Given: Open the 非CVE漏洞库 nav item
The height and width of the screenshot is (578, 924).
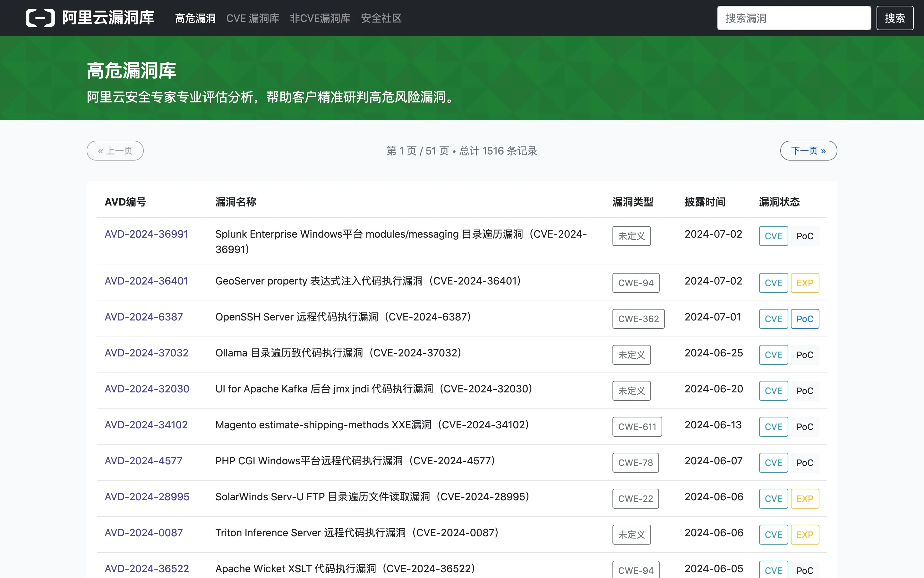Looking at the screenshot, I should [x=320, y=18].
